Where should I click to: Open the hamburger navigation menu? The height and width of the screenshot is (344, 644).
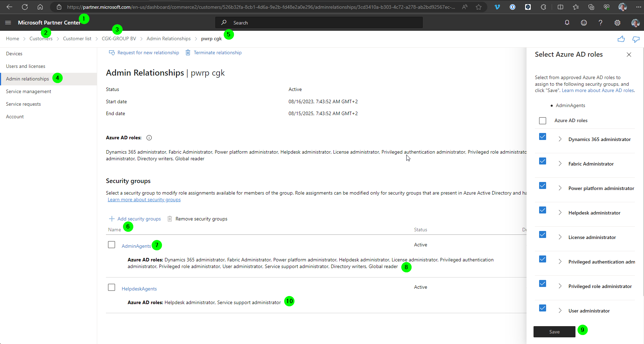pos(8,22)
